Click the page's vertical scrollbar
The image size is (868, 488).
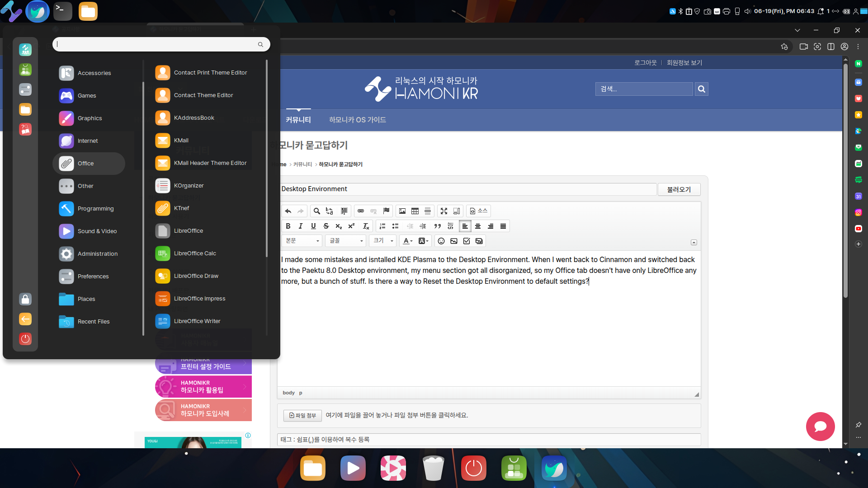pos(845,181)
